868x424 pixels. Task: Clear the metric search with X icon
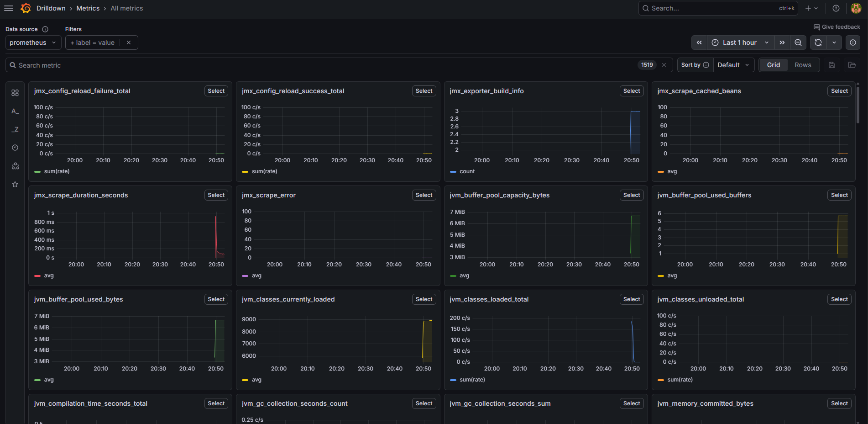click(664, 65)
